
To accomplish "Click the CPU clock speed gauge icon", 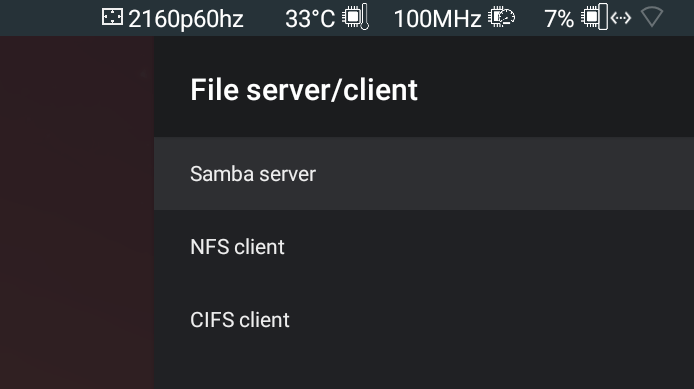I will click(501, 18).
